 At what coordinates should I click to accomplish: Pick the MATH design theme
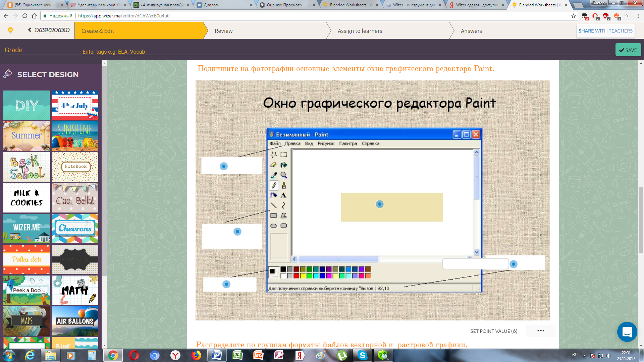tap(75, 290)
